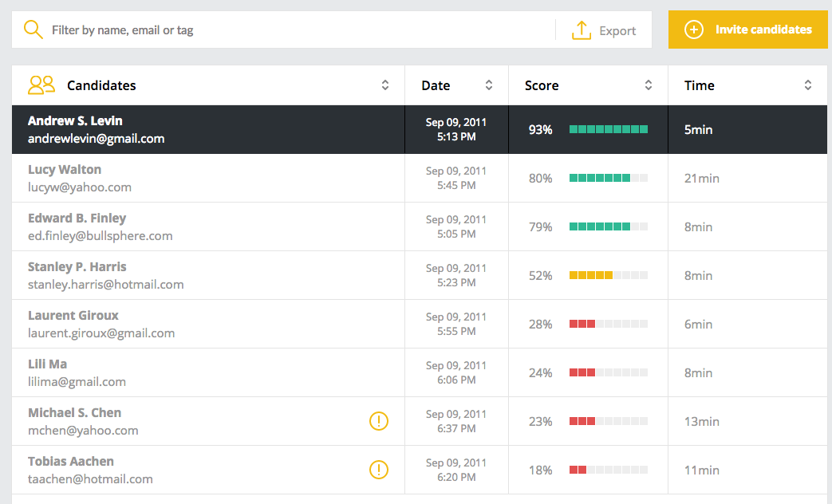Screen dimensions: 832x504
Task: Click email stanley.harris@hotmail.com
Action: pyautogui.click(x=105, y=285)
